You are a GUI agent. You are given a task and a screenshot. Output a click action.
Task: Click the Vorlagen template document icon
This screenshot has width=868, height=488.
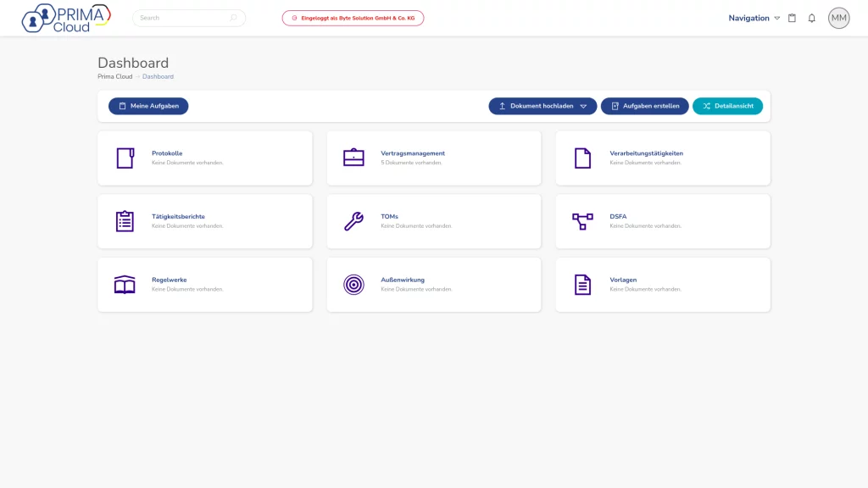coord(582,285)
